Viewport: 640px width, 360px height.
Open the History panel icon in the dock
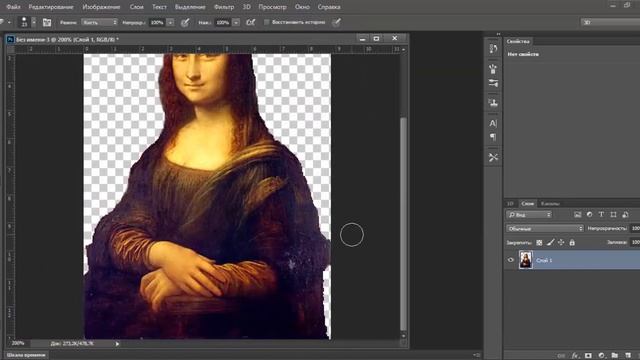coord(493,49)
